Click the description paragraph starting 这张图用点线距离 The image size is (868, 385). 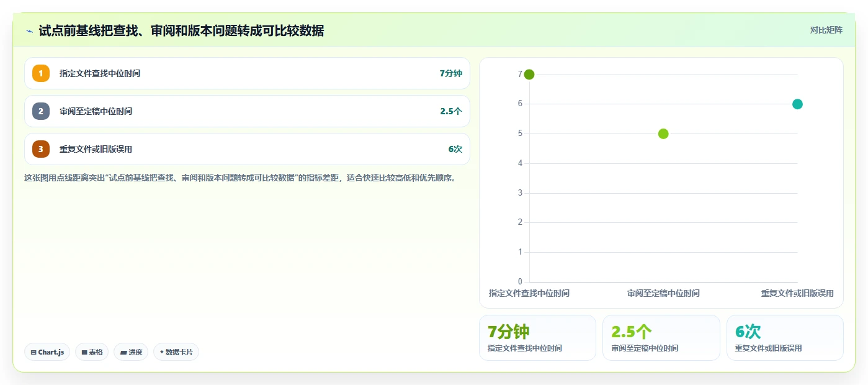(x=242, y=178)
